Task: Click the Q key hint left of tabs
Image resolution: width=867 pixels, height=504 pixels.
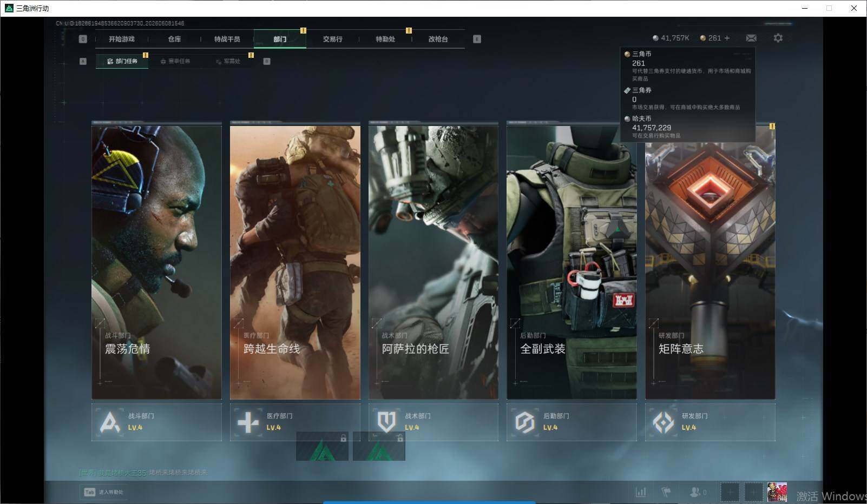Action: (x=83, y=39)
